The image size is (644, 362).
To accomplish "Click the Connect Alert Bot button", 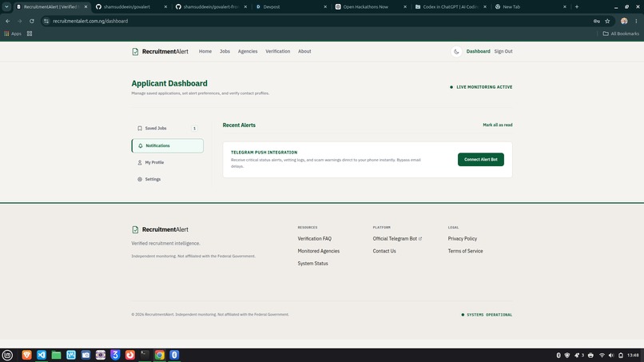I will click(480, 160).
